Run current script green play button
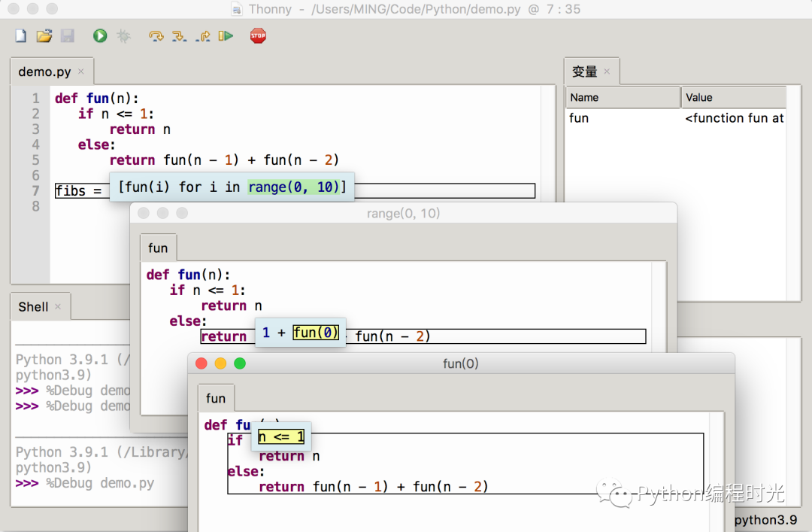Screen dimensions: 812x532 pos(100,36)
